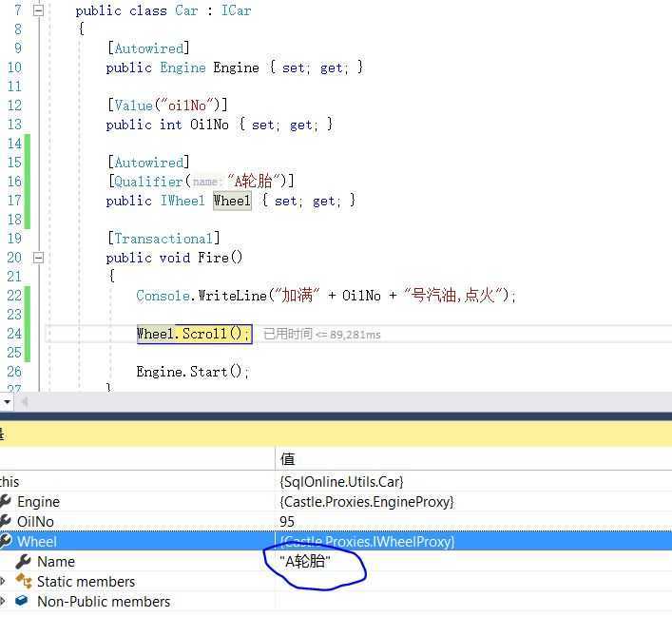Expand Static members node
672x617 pixels.
pyautogui.click(x=3, y=582)
